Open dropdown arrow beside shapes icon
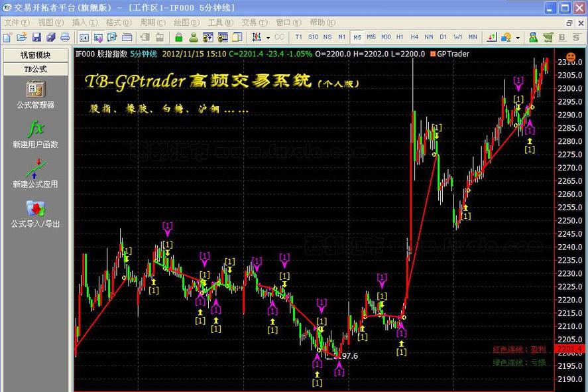 [518, 37]
